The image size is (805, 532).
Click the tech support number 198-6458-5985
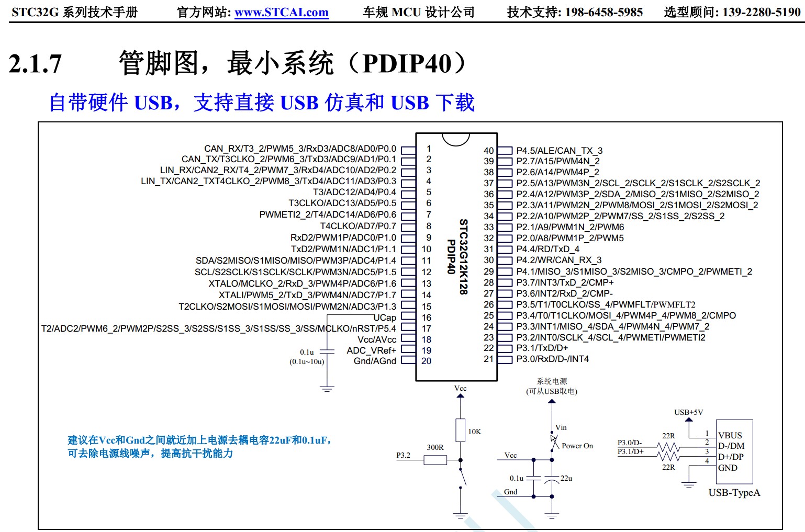[x=603, y=12]
